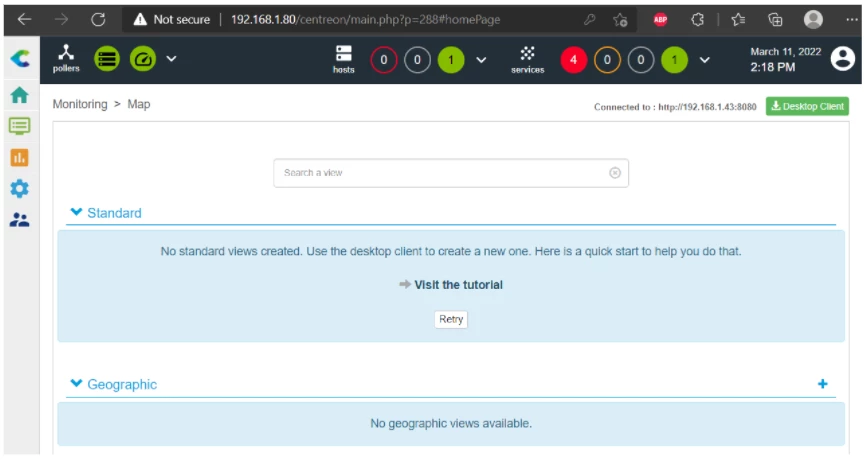
Task: Click the orange warning services counter
Action: [607, 60]
